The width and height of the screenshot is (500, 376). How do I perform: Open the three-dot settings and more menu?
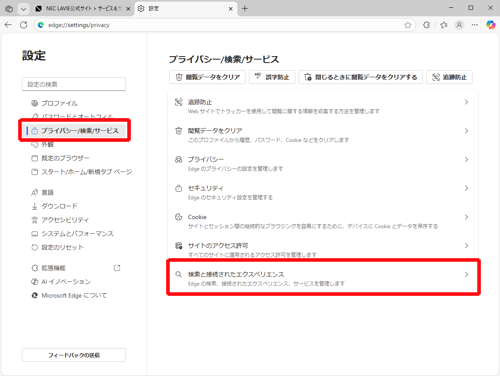coord(475,25)
